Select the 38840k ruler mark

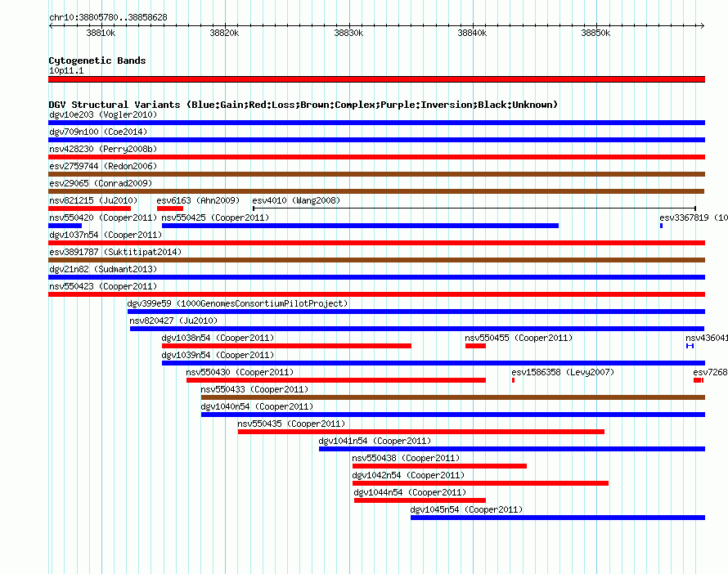pos(472,33)
